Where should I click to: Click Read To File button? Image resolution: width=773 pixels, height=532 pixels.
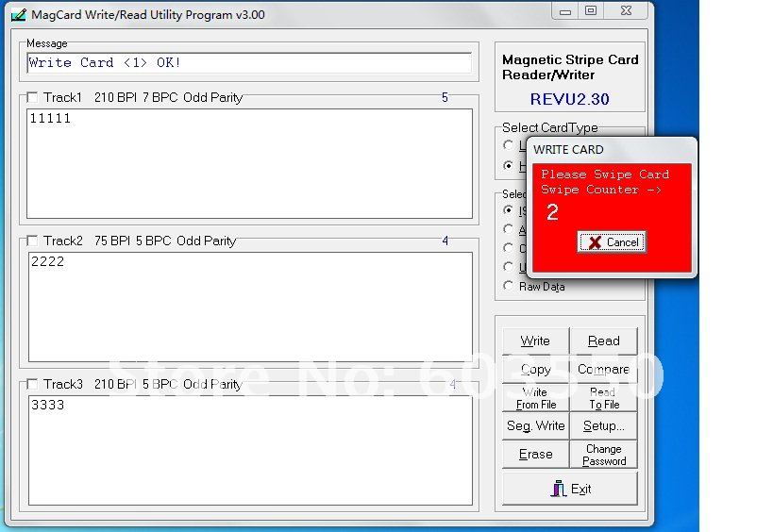point(603,398)
